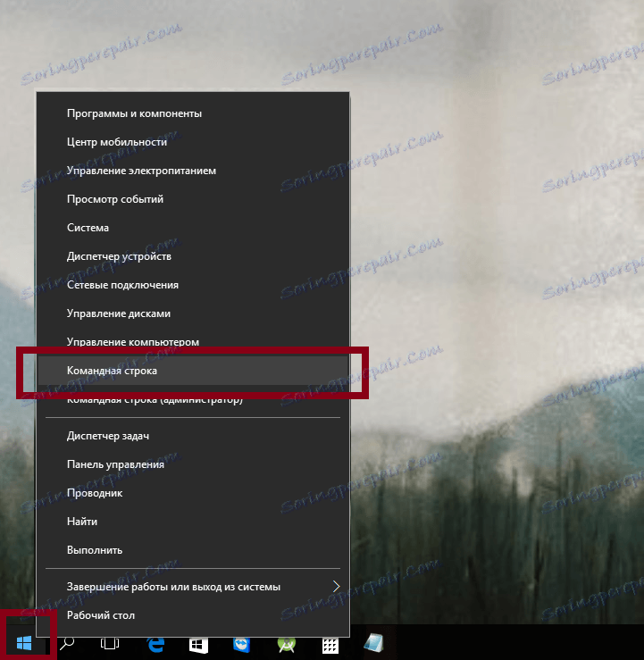Select Рабочий стол entry
644x660 pixels.
[193, 615]
